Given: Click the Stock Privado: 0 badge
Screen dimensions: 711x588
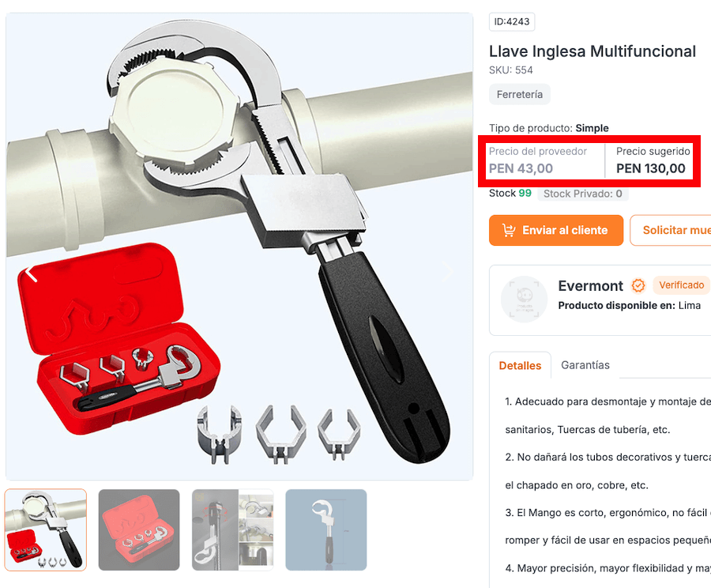Looking at the screenshot, I should tap(583, 194).
